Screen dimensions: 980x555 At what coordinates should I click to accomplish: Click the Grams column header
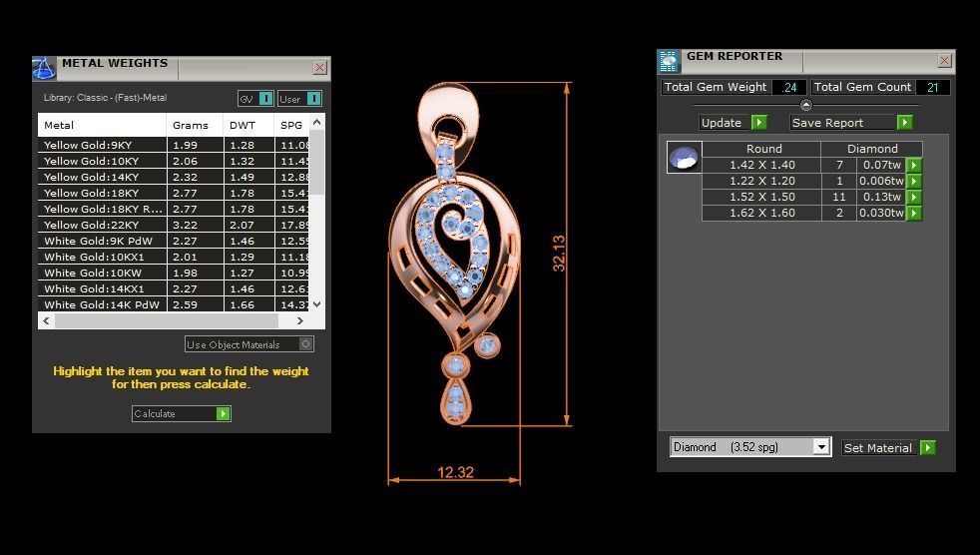click(x=195, y=125)
